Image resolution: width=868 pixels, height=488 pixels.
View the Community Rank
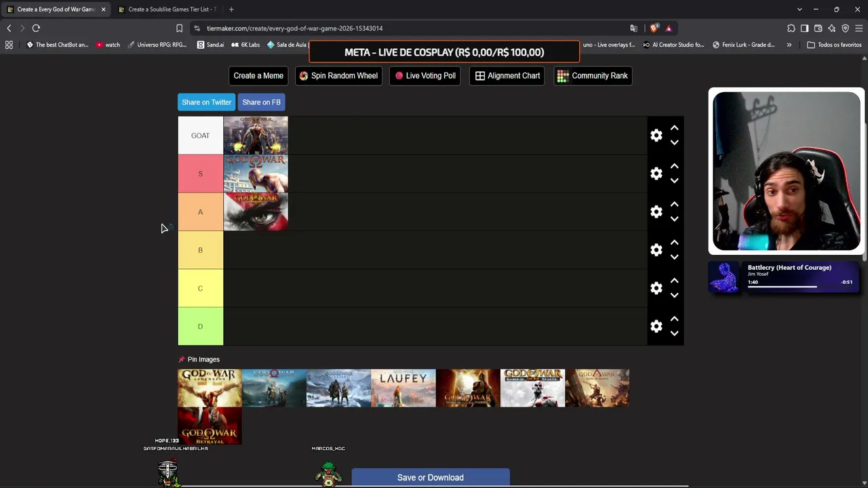coord(593,76)
